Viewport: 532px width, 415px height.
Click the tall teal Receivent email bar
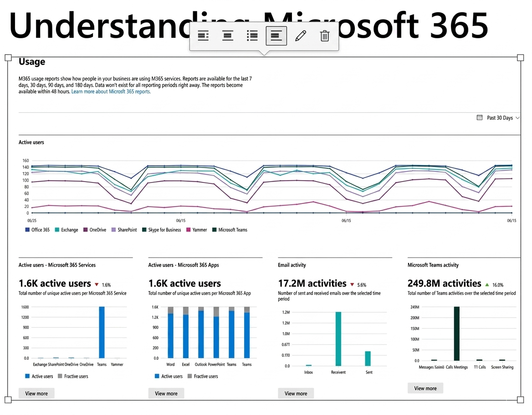[x=338, y=339]
